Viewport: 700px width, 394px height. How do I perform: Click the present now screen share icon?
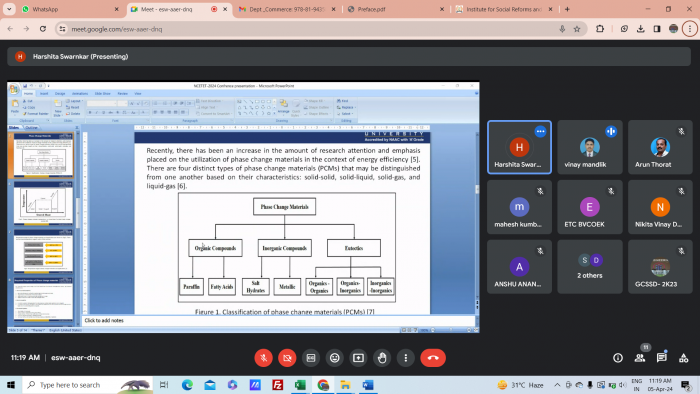click(358, 358)
